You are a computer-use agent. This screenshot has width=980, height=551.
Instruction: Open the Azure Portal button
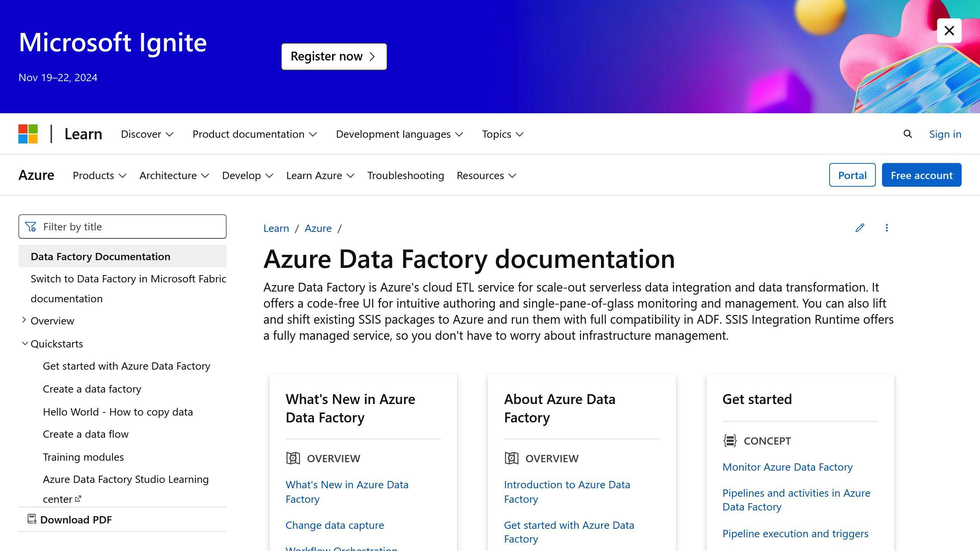click(852, 175)
